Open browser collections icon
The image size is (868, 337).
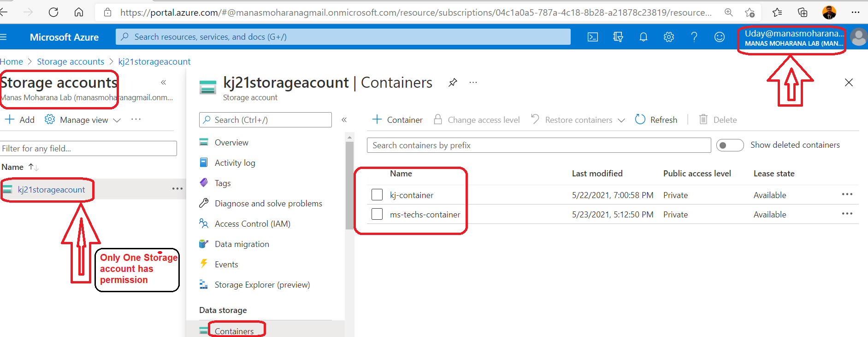[803, 12]
